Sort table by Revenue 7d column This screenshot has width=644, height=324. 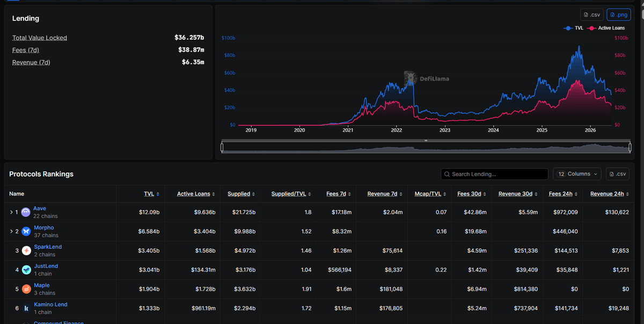click(385, 194)
